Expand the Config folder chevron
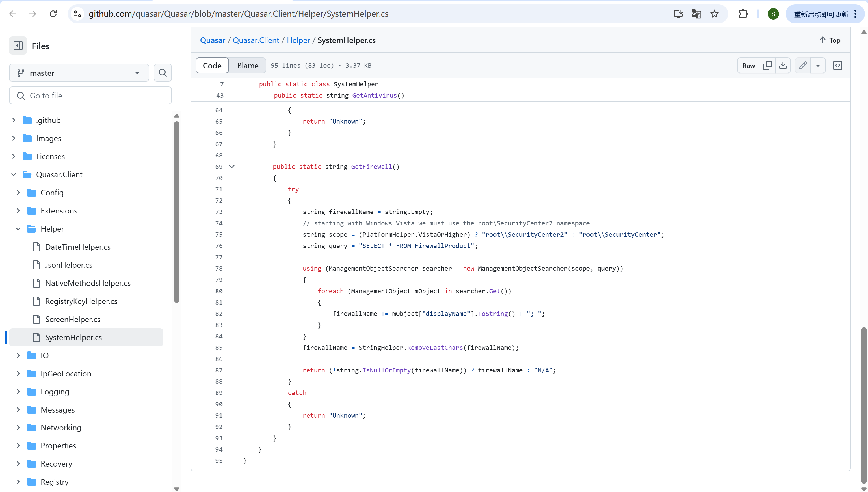 tap(18, 193)
